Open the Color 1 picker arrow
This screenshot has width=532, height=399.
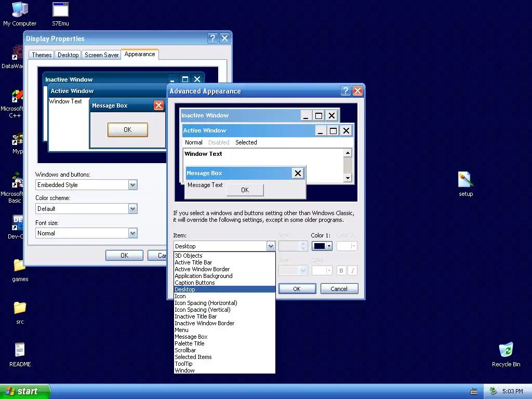329,246
